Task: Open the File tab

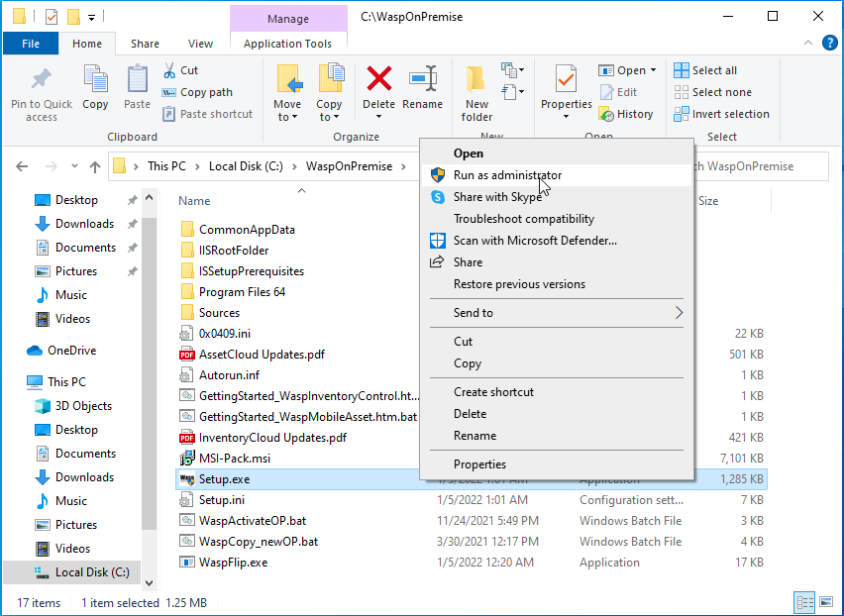Action: pos(31,44)
